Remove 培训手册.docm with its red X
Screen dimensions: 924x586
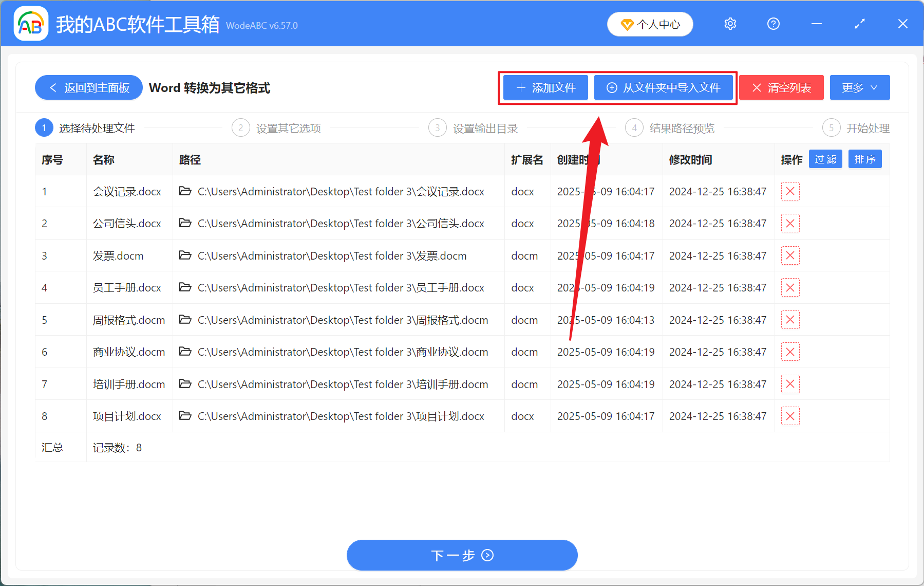790,384
